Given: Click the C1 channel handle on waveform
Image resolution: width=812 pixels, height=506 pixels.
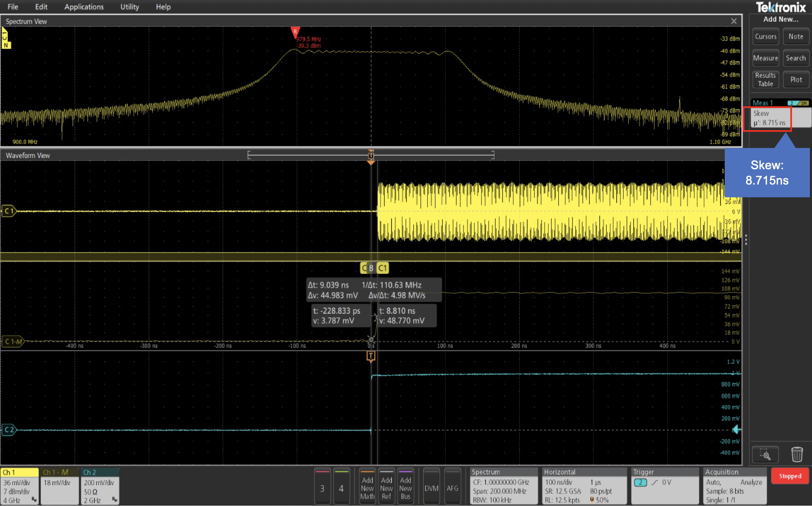Looking at the screenshot, I should [9, 211].
